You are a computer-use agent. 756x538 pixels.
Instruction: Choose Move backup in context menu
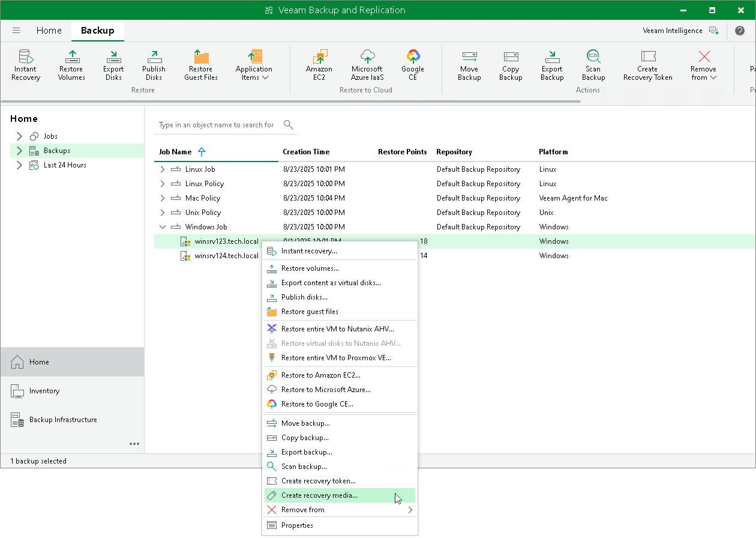click(340, 423)
